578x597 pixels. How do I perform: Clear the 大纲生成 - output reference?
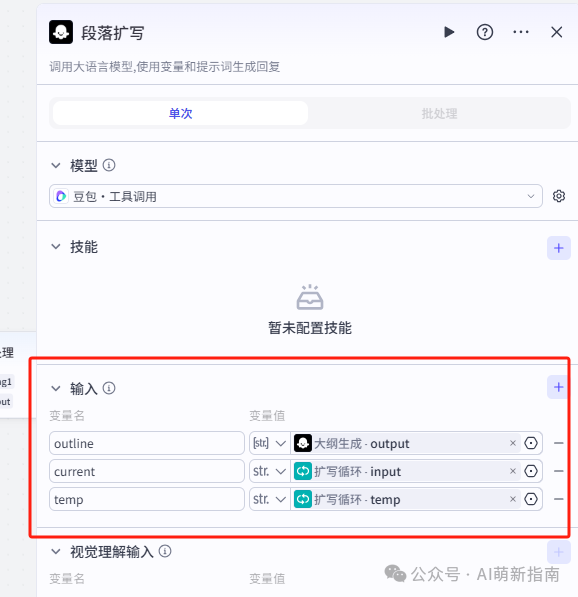tap(513, 443)
